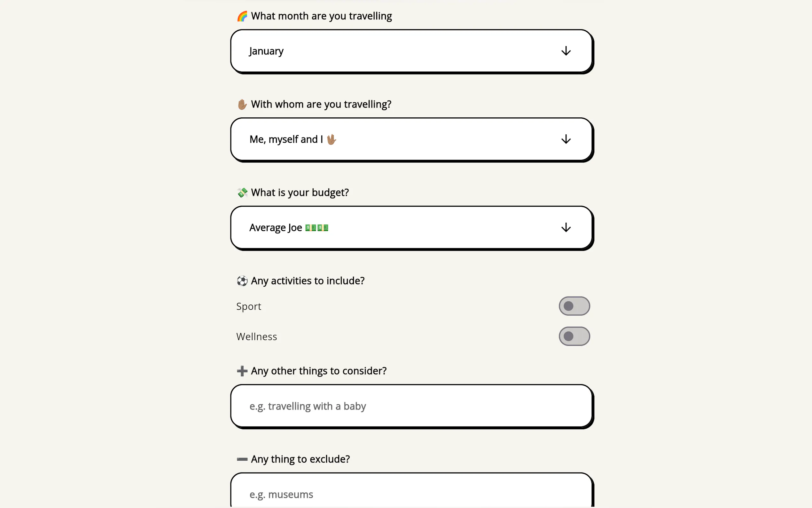Viewport: 812px width, 508px height.
Task: Click the down arrow in the Average Joe dropdown
Action: coord(566,227)
